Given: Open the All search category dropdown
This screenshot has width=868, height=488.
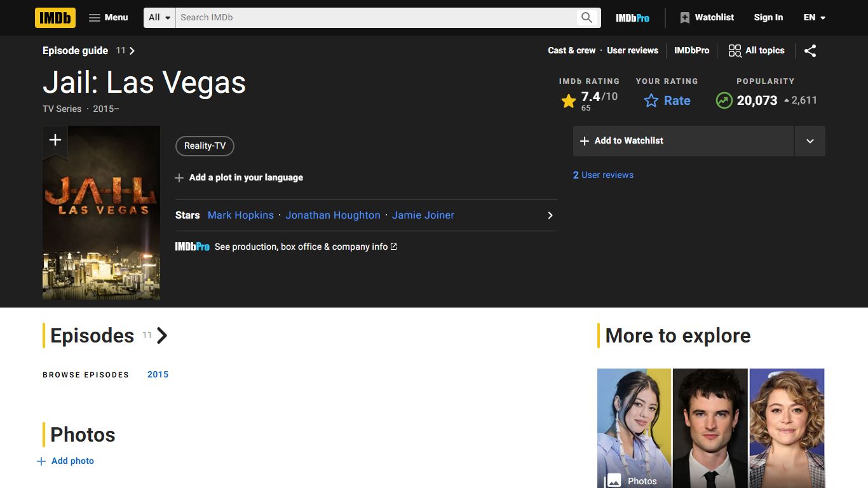Looking at the screenshot, I should (x=159, y=18).
